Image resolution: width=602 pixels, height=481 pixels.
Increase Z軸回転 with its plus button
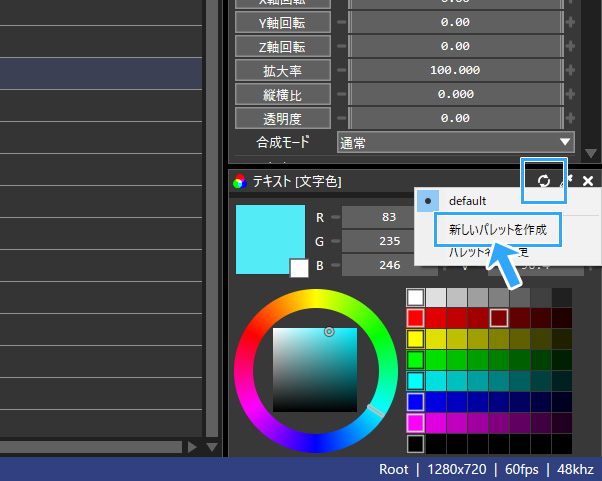pyautogui.click(x=570, y=46)
